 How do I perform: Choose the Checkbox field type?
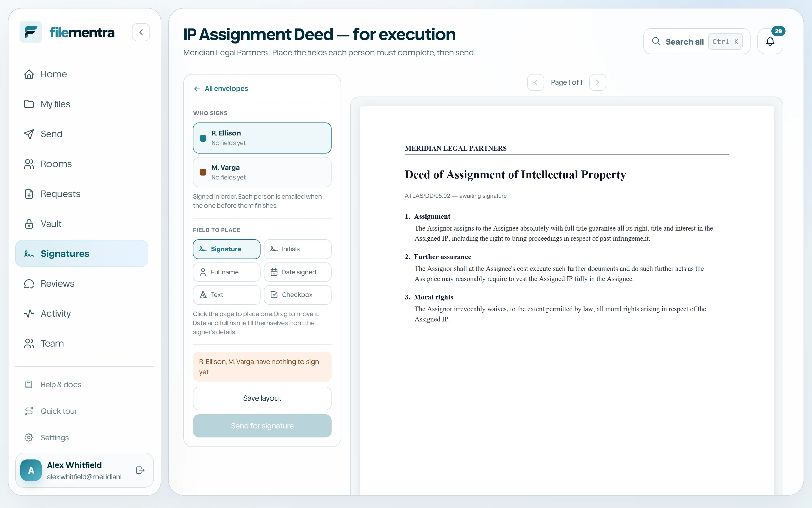click(298, 295)
